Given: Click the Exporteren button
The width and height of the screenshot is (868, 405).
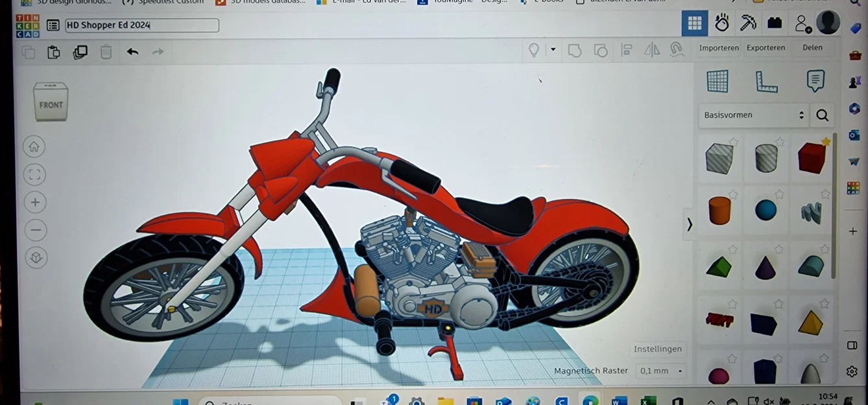Looking at the screenshot, I should pos(766,47).
